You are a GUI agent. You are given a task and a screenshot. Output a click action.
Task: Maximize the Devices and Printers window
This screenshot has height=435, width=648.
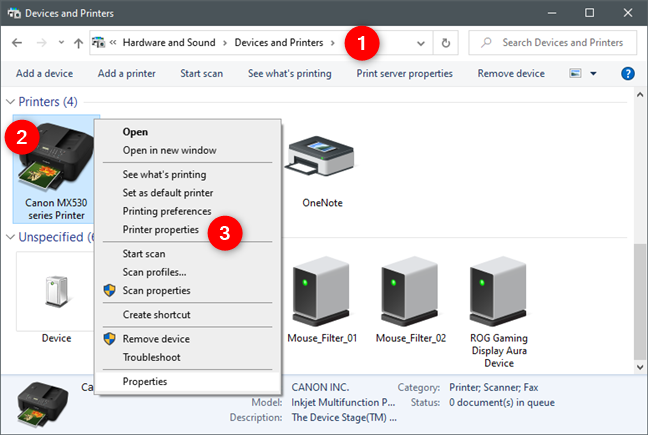(589, 13)
